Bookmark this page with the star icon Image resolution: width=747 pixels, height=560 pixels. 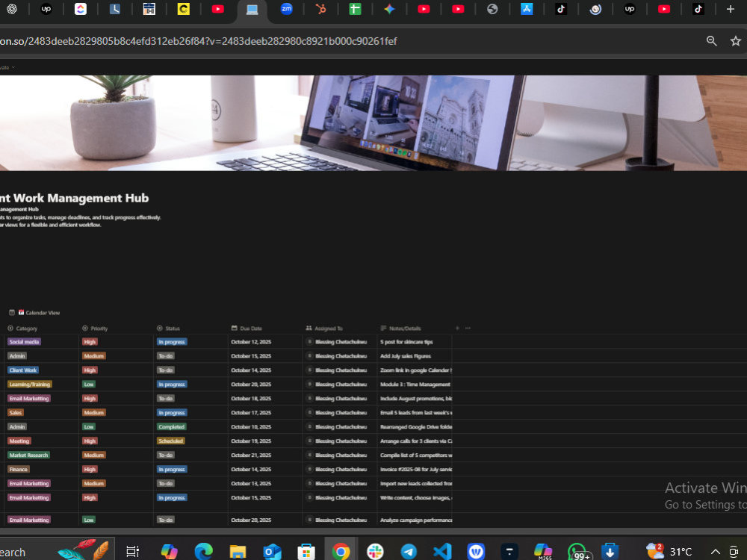point(736,41)
